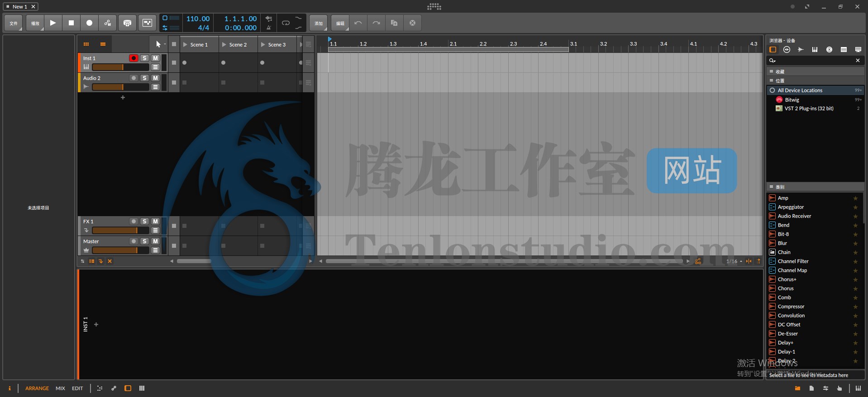Solo the Inst 1 track
Screen dimensions: 868x397
tap(144, 58)
